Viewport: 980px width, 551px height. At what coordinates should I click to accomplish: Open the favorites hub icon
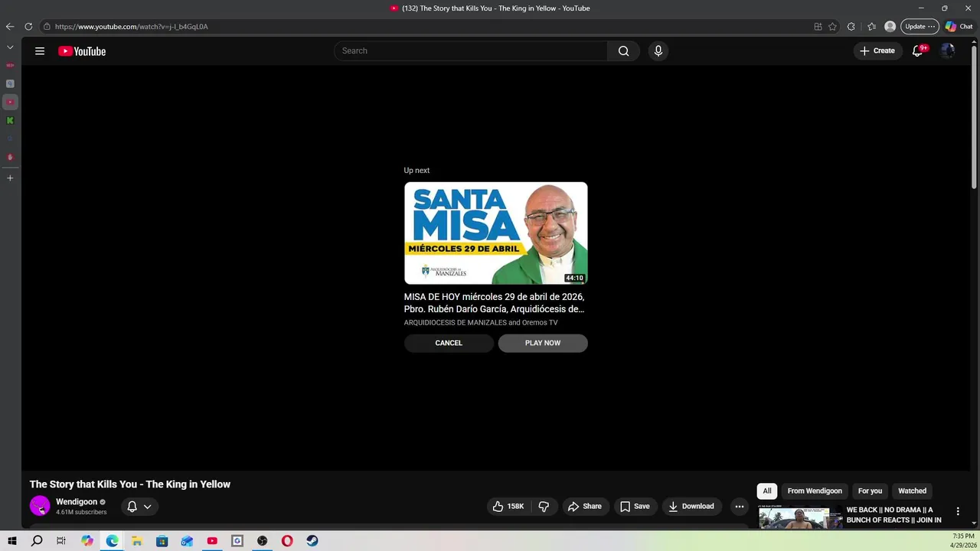(871, 27)
